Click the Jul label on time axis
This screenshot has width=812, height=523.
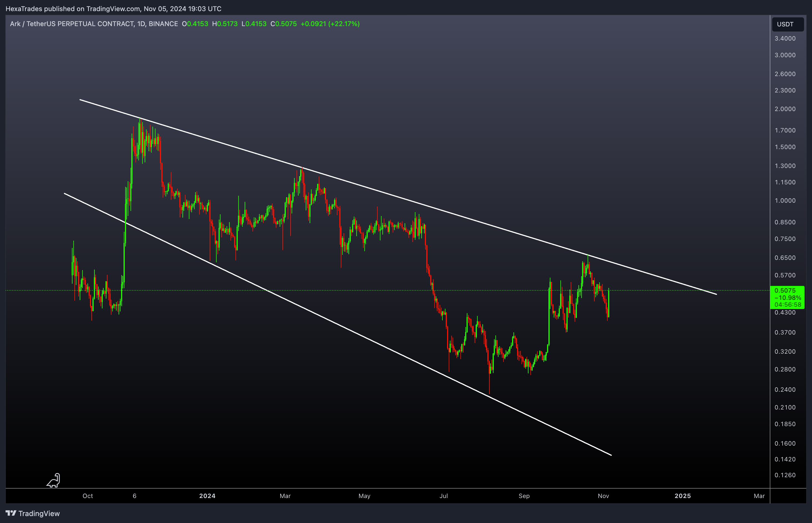443,496
